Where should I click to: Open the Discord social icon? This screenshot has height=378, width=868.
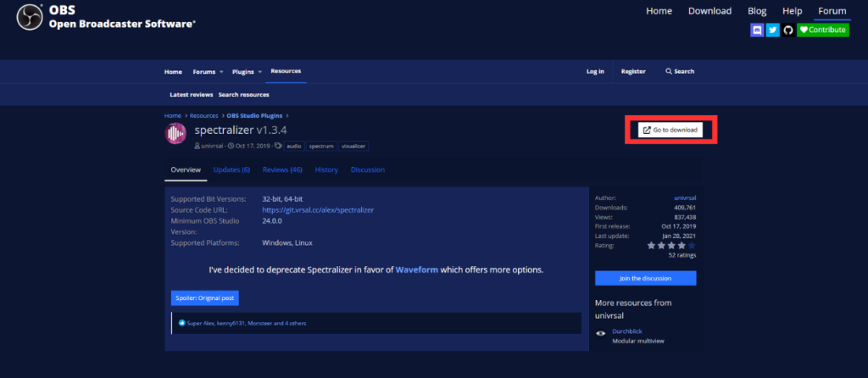point(757,30)
